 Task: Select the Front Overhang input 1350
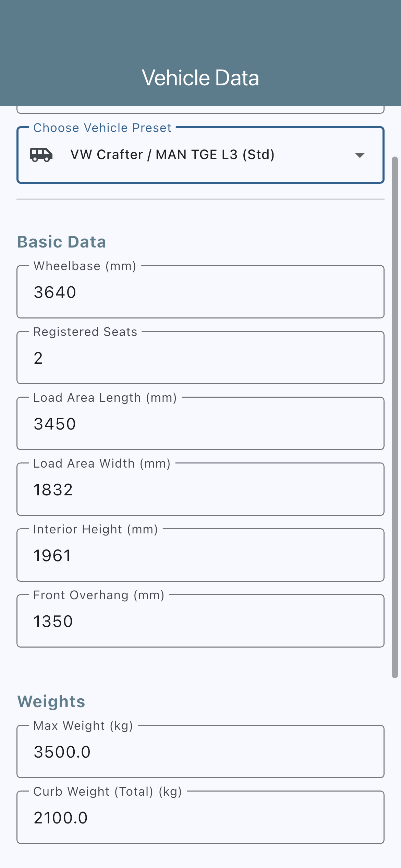(200, 621)
